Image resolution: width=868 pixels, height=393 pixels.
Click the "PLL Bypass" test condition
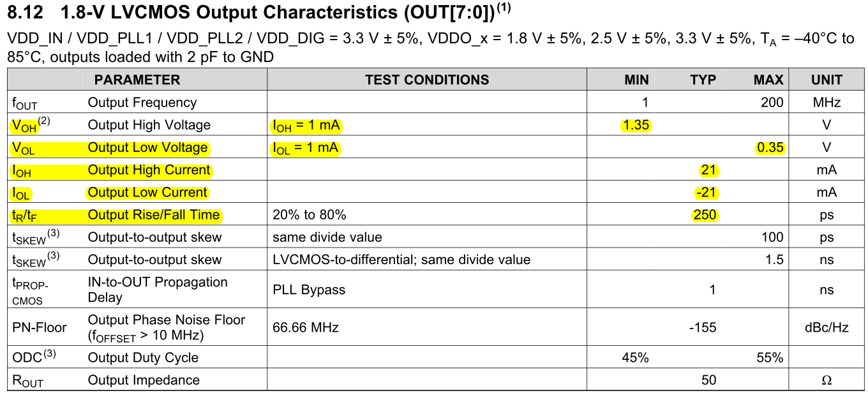pyautogui.click(x=309, y=290)
